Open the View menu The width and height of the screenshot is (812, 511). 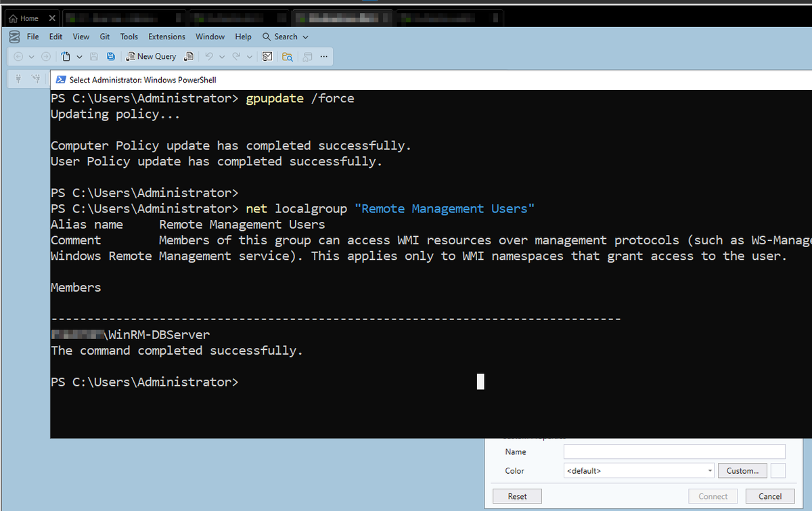[x=81, y=37]
